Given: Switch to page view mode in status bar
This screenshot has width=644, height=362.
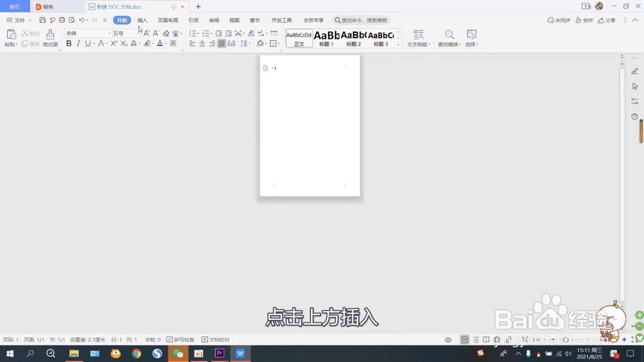Looking at the screenshot, I should (464, 340).
